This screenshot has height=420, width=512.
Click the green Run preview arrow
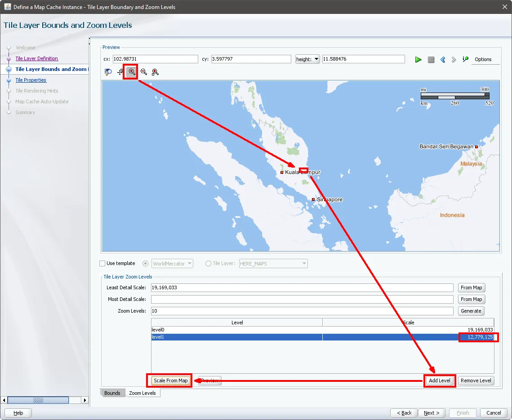point(418,59)
